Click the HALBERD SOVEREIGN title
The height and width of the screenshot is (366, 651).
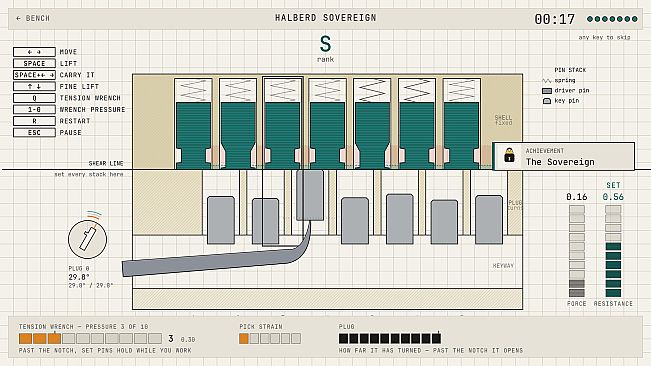pyautogui.click(x=326, y=18)
